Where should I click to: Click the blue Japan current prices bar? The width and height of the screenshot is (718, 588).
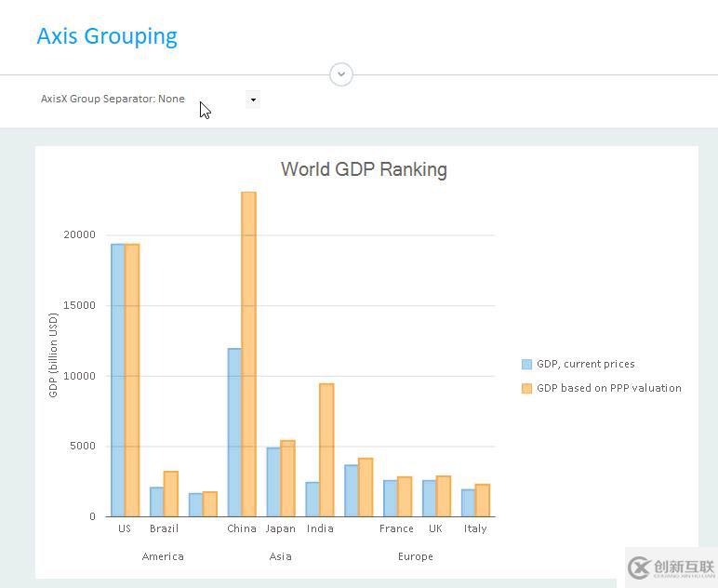pos(273,482)
